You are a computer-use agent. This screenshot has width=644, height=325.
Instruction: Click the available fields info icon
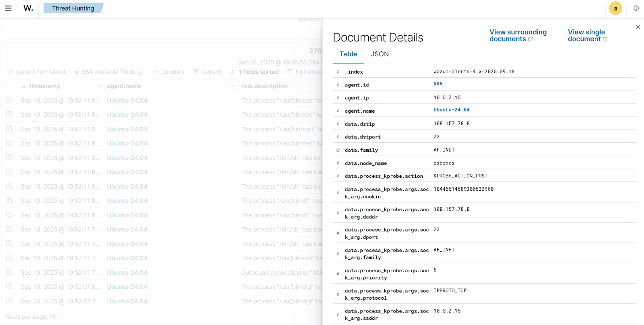click(140, 72)
